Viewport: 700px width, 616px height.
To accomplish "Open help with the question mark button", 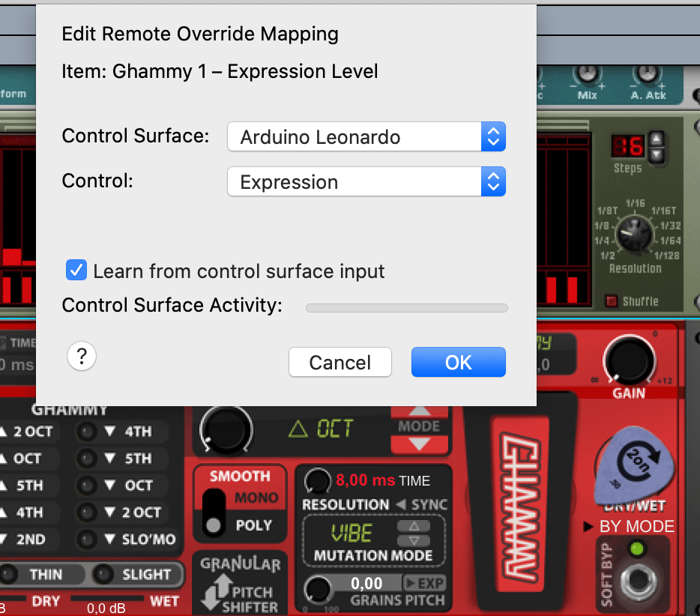I will click(x=82, y=357).
